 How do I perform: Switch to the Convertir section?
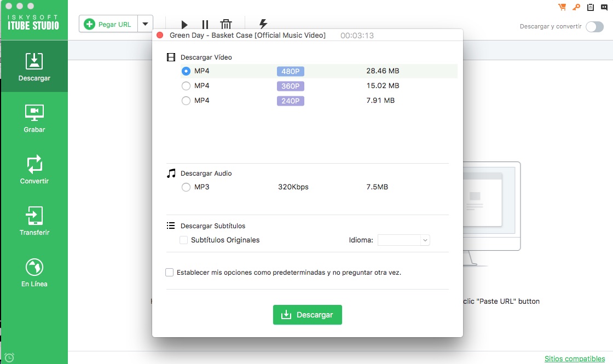click(34, 170)
